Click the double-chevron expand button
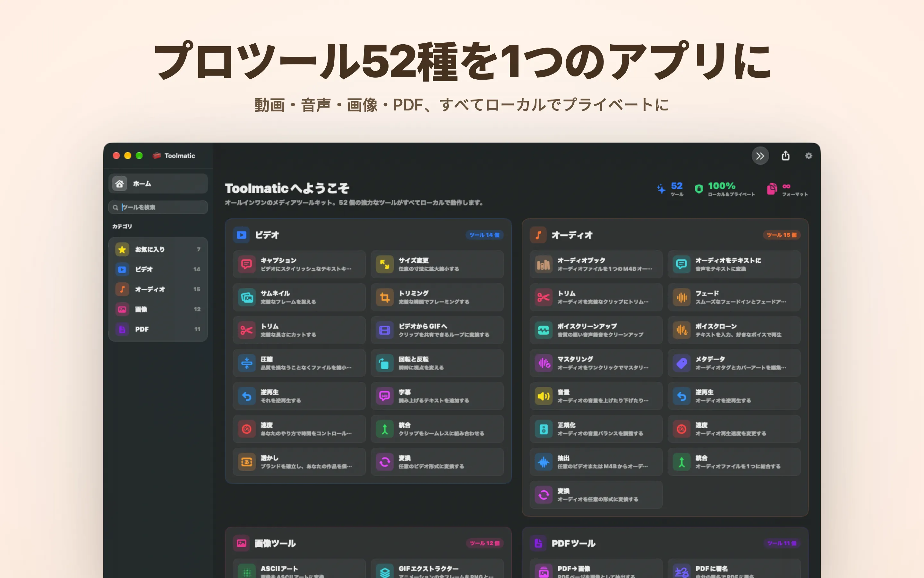 coord(760,156)
